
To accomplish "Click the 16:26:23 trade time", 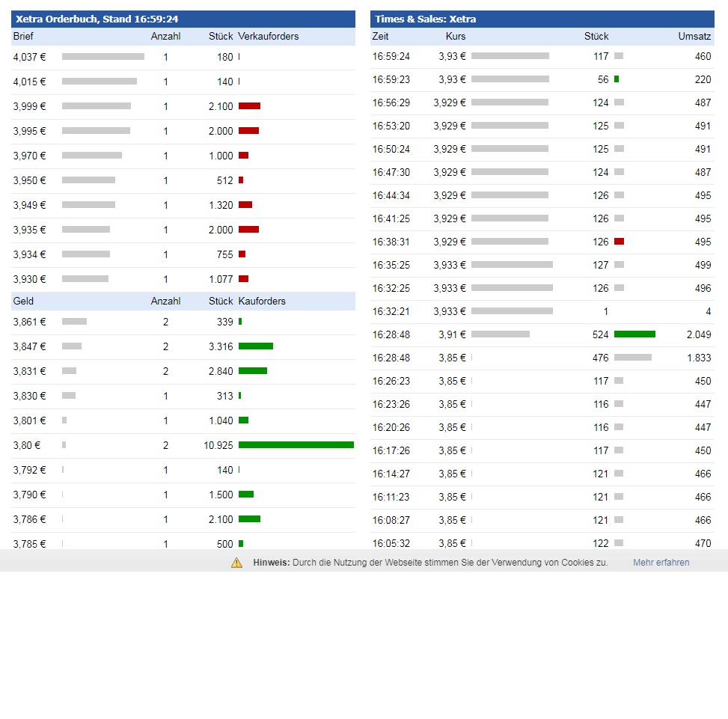I will tap(391, 381).
